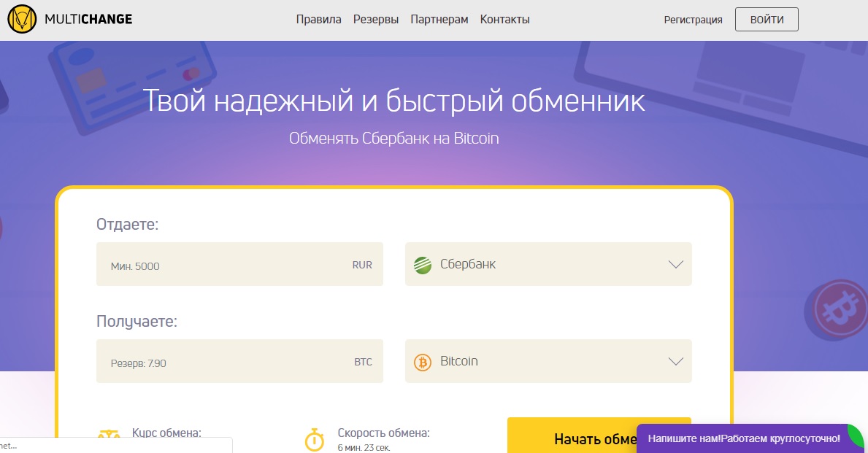Open the Партнерам section
Image resolution: width=868 pixels, height=453 pixels.
tap(439, 20)
